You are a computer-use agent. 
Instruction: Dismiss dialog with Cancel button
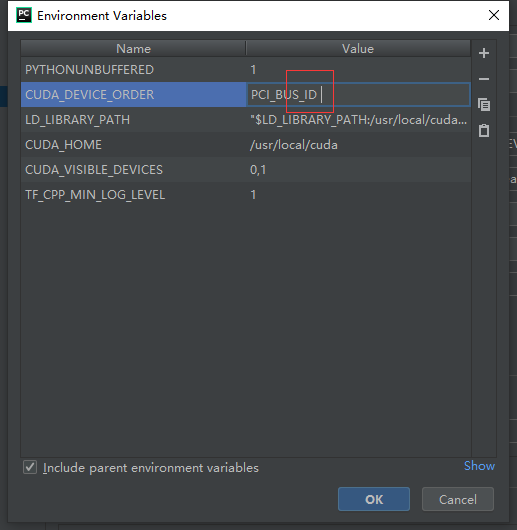(458, 499)
